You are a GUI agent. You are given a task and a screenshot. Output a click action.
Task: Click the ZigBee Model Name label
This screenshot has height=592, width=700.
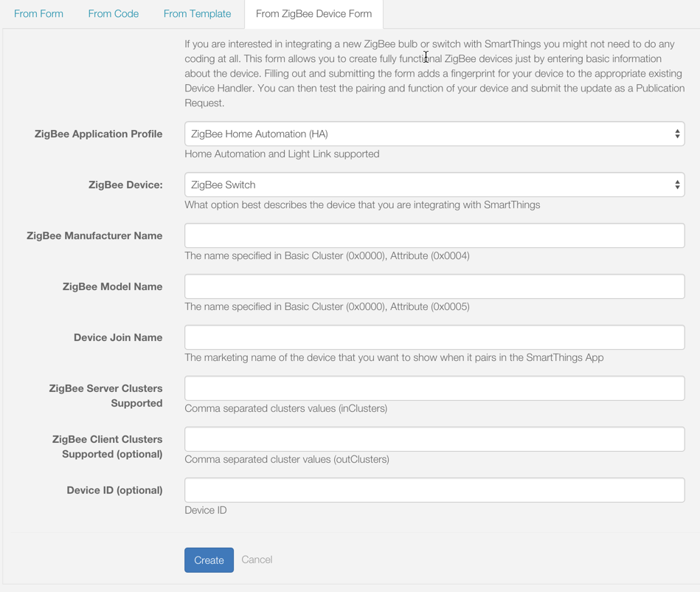click(113, 286)
